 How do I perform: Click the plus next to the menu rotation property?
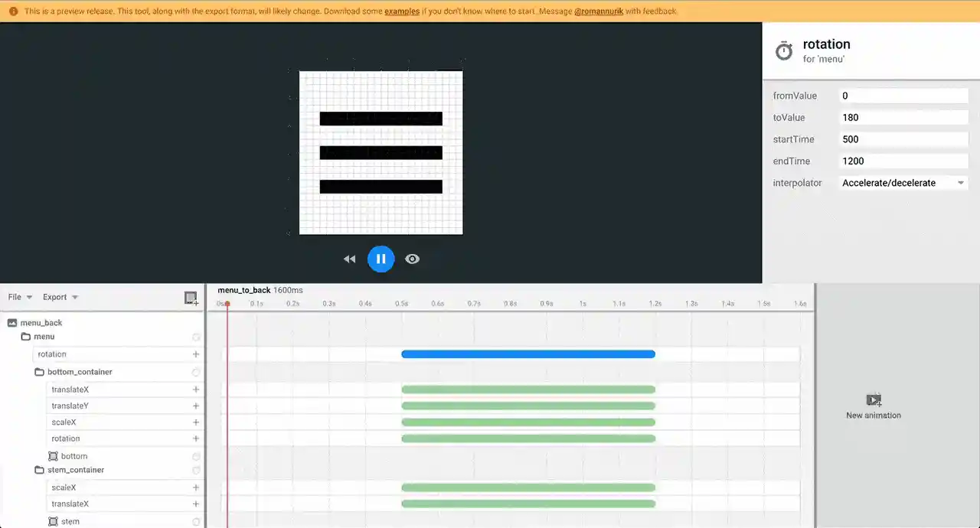point(196,354)
